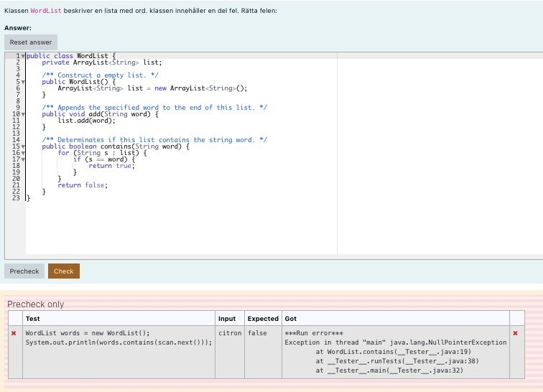The image size is (543, 392).
Task: Submit code with the Check button
Action: click(x=64, y=271)
